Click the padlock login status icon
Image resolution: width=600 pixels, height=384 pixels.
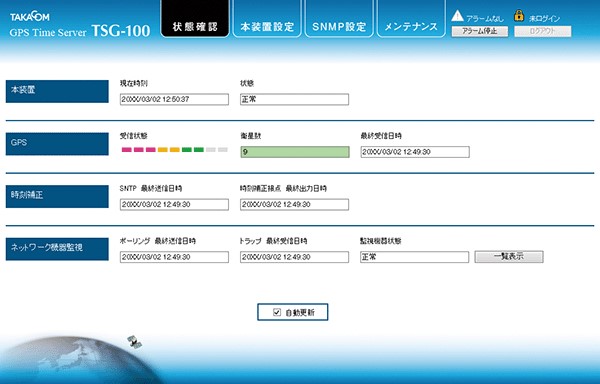[x=519, y=15]
